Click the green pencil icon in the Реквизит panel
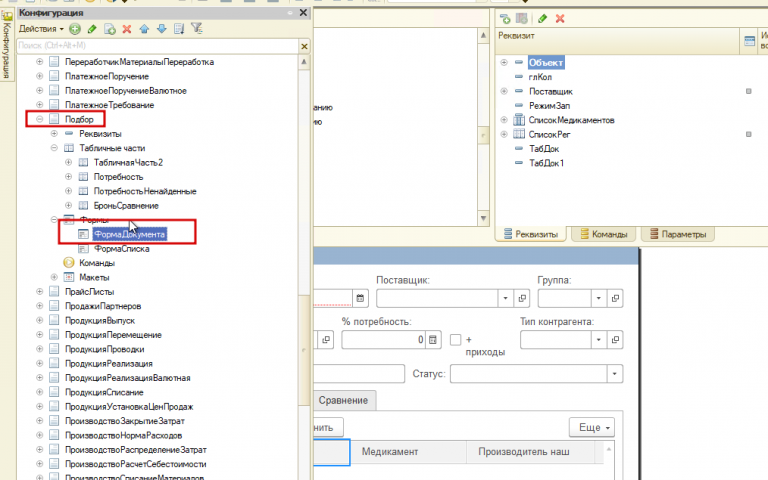The width and height of the screenshot is (768, 480). [542, 19]
